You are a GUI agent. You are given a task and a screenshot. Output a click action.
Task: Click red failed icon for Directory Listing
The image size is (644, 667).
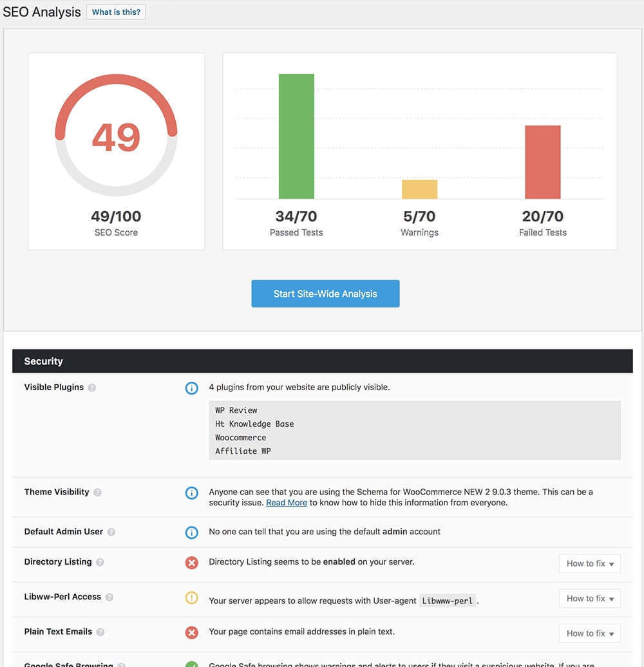[191, 563]
